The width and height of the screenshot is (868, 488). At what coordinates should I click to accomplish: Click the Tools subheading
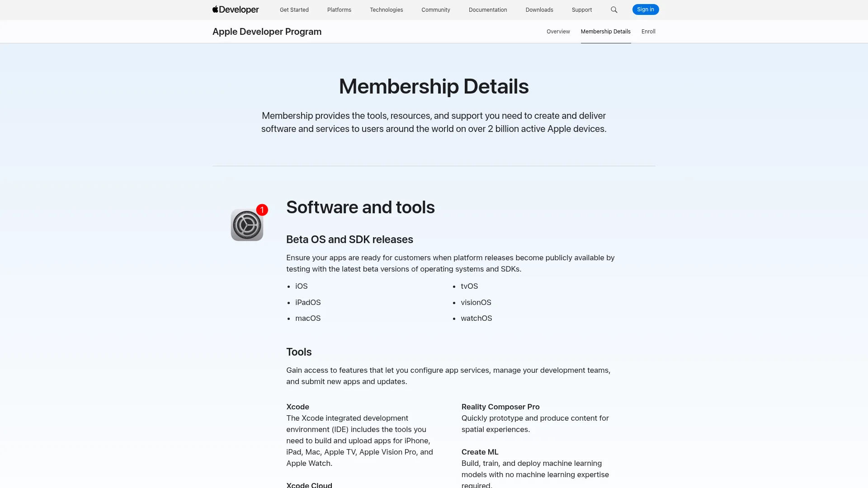[x=299, y=352]
